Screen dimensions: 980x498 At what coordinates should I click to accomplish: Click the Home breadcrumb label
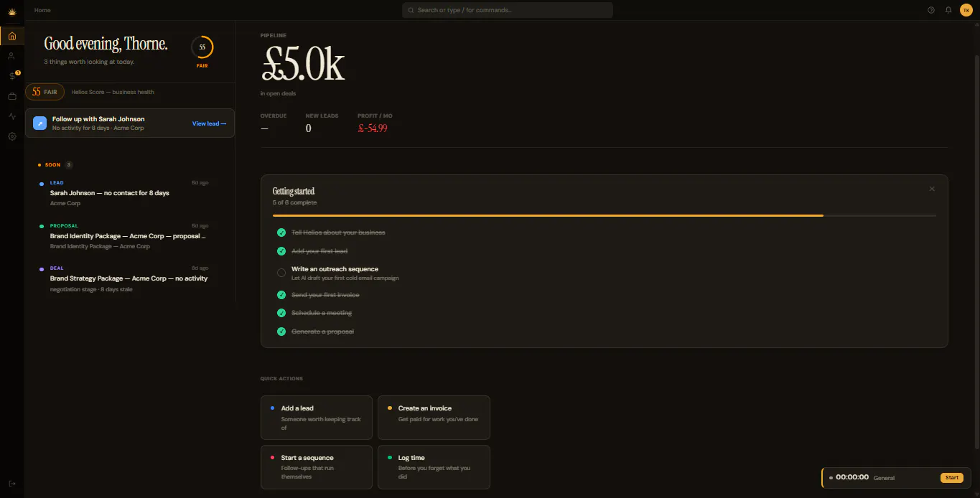tap(42, 10)
